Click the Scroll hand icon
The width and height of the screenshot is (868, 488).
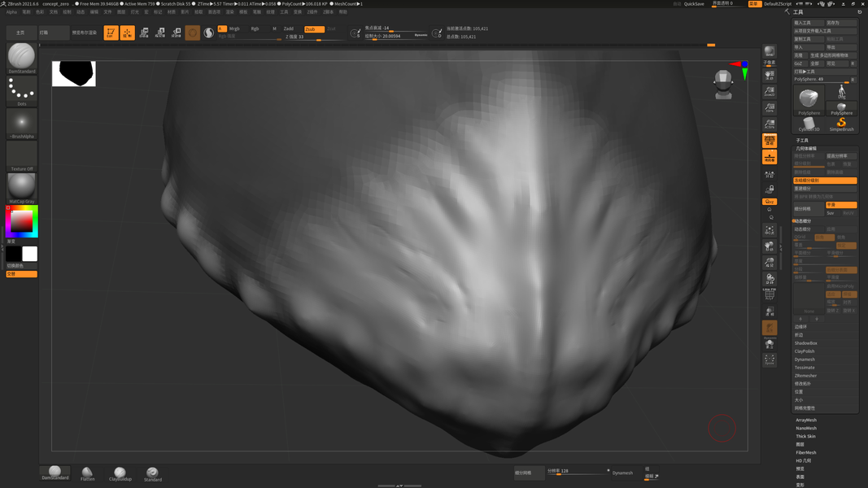[770, 76]
